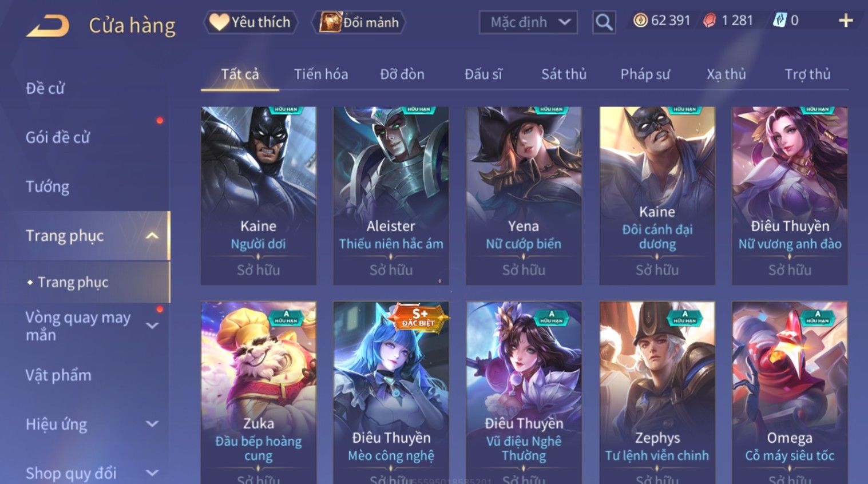The height and width of the screenshot is (484, 868).
Task: Tap the plus icon to add currency
Action: tap(846, 21)
